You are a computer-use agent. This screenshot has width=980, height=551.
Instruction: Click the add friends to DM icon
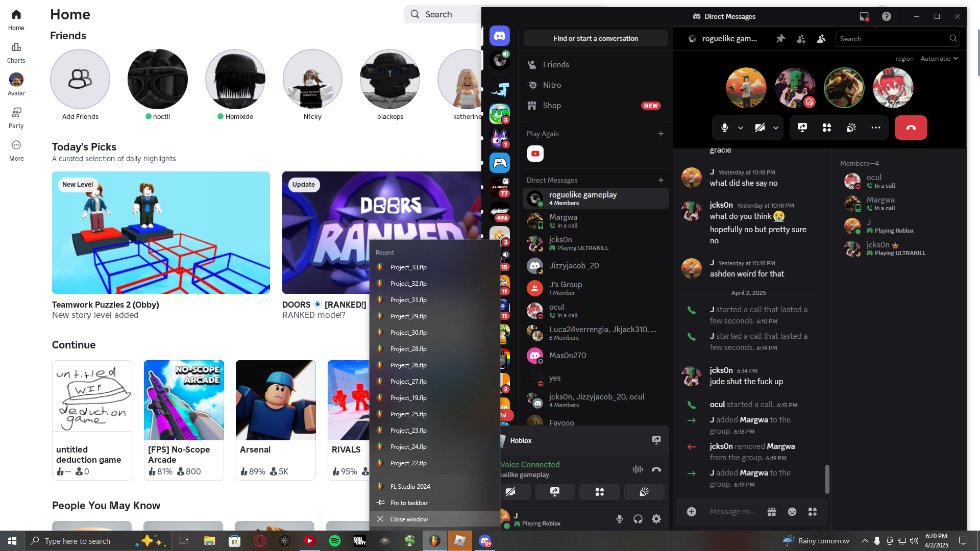[x=801, y=39]
